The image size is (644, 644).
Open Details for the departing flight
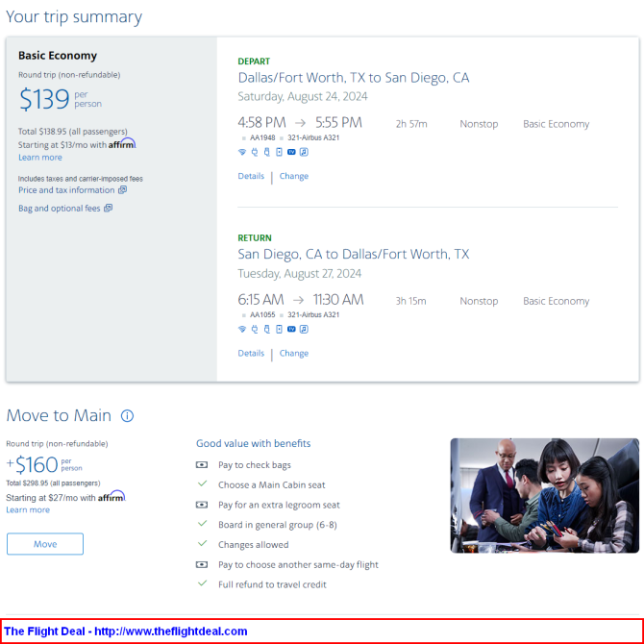point(251,176)
